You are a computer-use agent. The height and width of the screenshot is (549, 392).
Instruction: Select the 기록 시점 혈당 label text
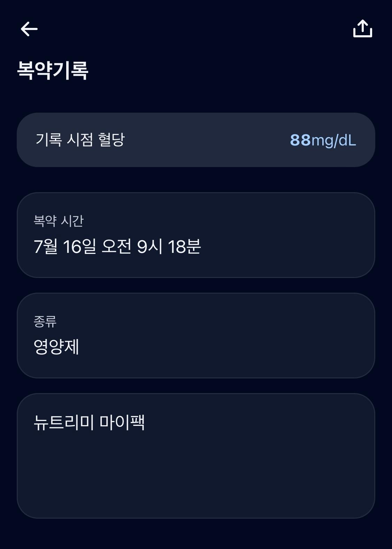click(80, 140)
